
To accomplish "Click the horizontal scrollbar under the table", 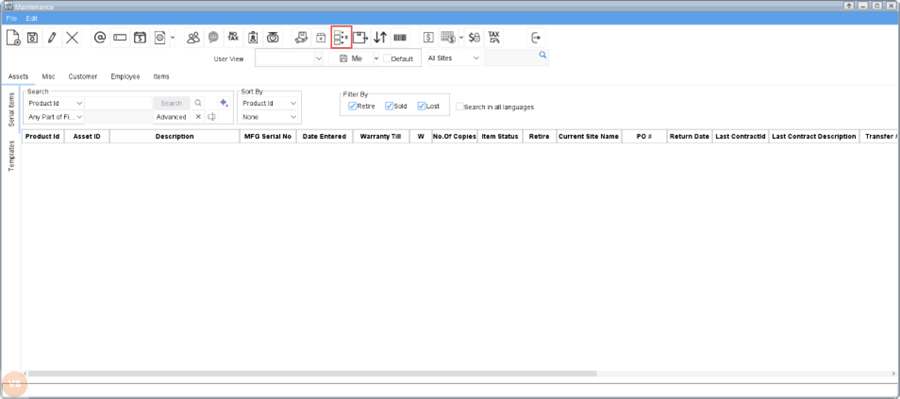I will tap(313, 373).
